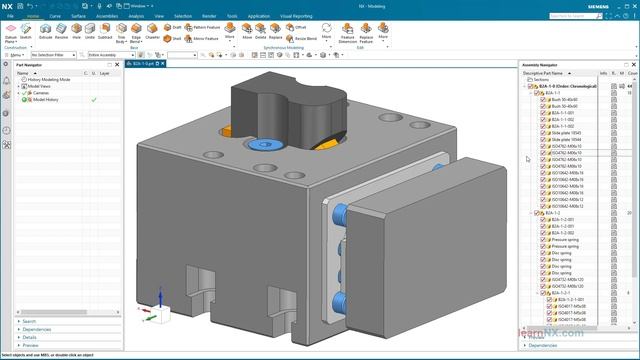Open the Feature Dimension tool
This screenshot has width=640, height=360.
[348, 33]
